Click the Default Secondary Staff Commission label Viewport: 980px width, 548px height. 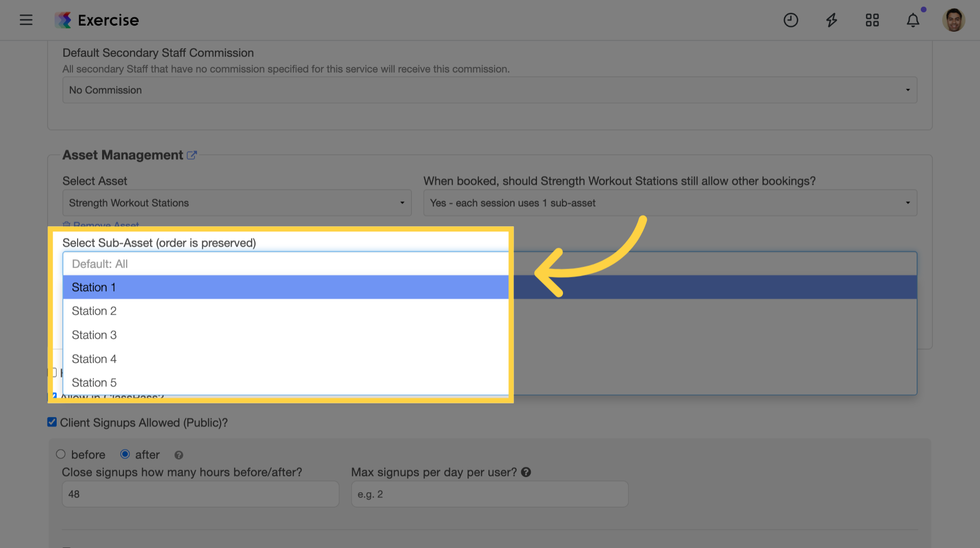[158, 53]
